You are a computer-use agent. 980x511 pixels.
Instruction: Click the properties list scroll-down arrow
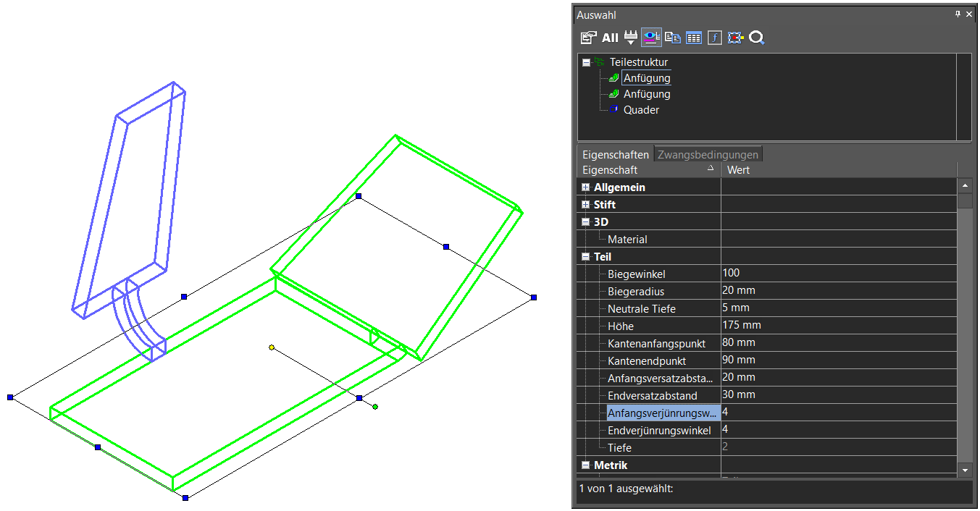965,470
